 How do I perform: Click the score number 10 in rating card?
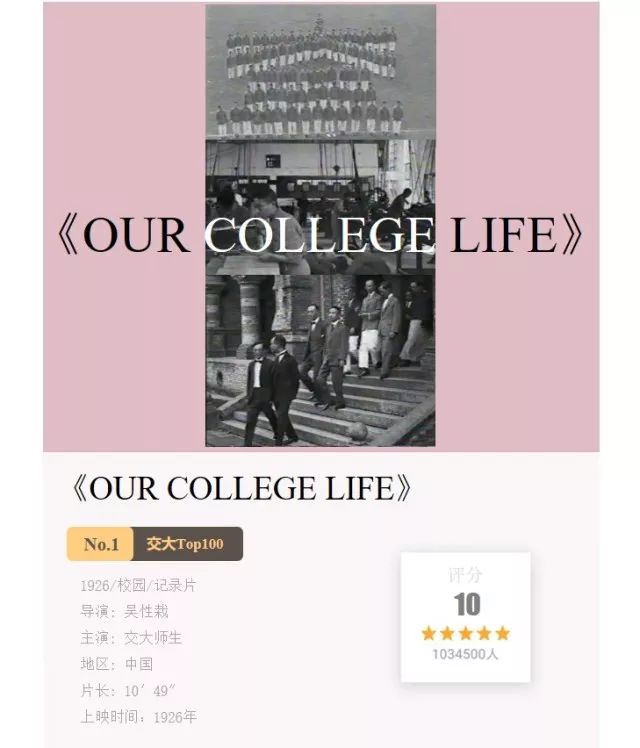(x=466, y=604)
